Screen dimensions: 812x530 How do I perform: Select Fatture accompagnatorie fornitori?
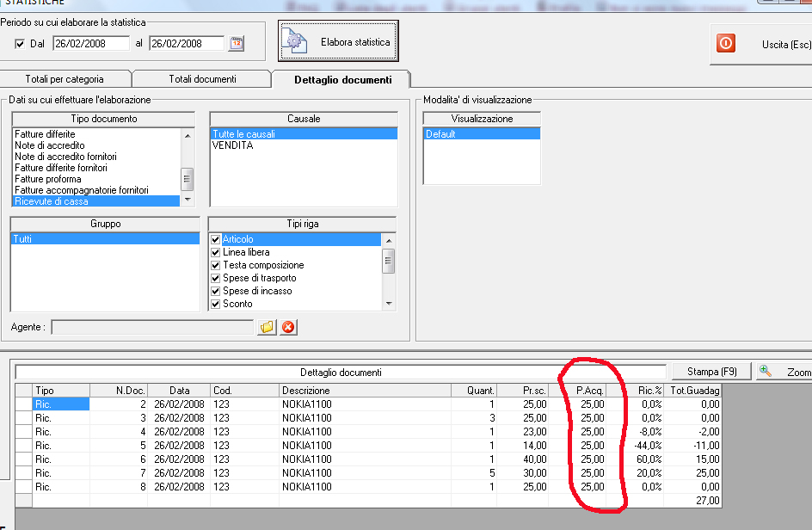pyautogui.click(x=95, y=190)
